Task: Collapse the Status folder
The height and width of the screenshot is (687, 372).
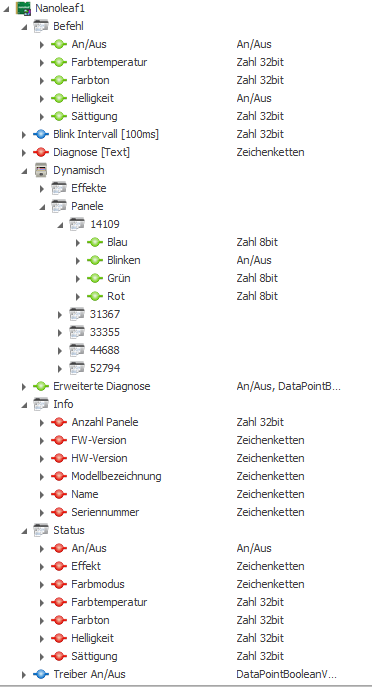Action: click(24, 531)
